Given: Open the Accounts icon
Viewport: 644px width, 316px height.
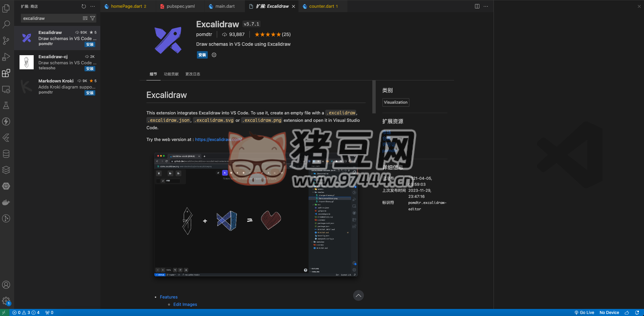Looking at the screenshot, I should [6, 285].
